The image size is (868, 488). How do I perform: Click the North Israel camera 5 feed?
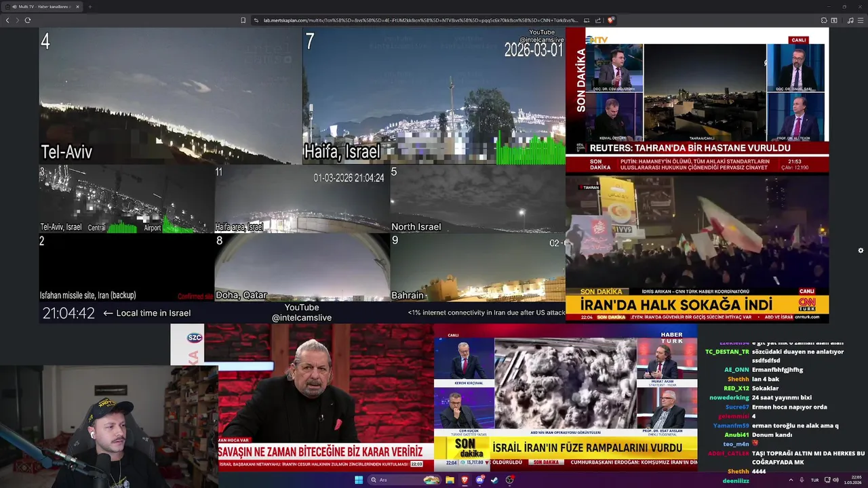coord(477,199)
